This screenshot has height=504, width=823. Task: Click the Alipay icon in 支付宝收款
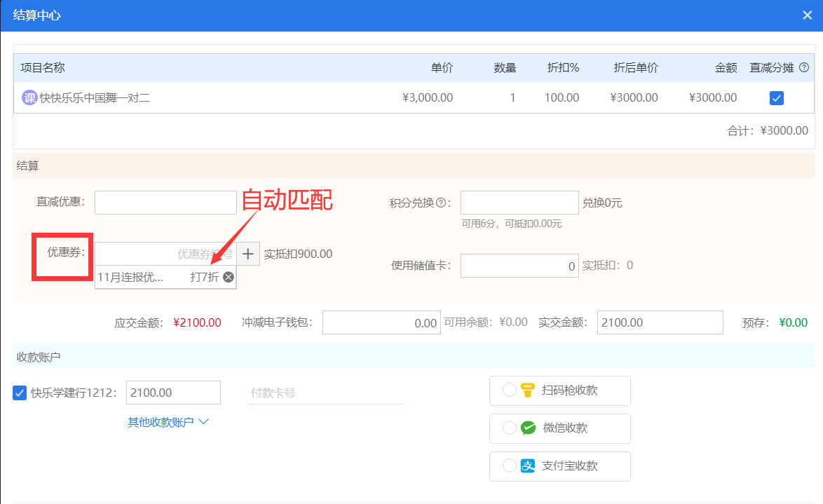pyautogui.click(x=527, y=465)
